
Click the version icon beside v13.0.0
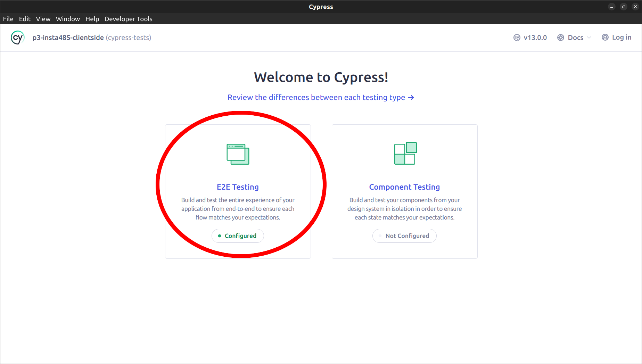(x=517, y=38)
